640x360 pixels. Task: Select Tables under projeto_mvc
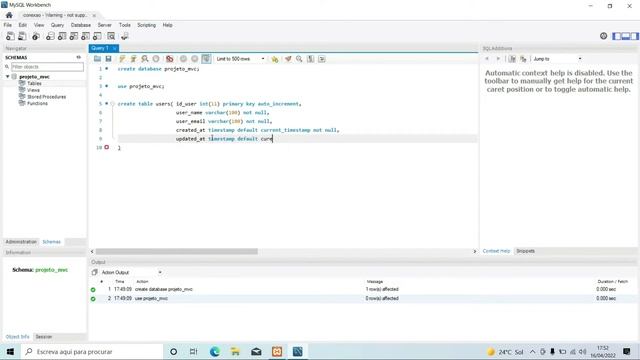tap(34, 83)
